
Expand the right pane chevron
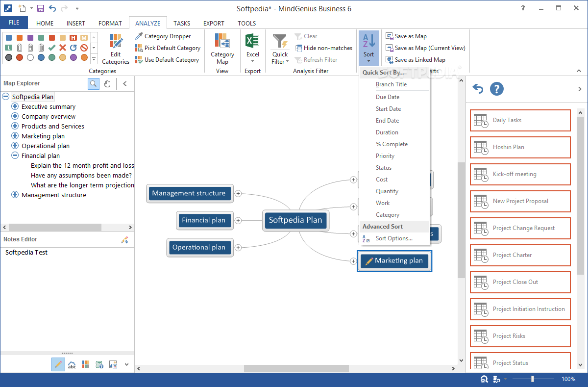pyautogui.click(x=580, y=89)
